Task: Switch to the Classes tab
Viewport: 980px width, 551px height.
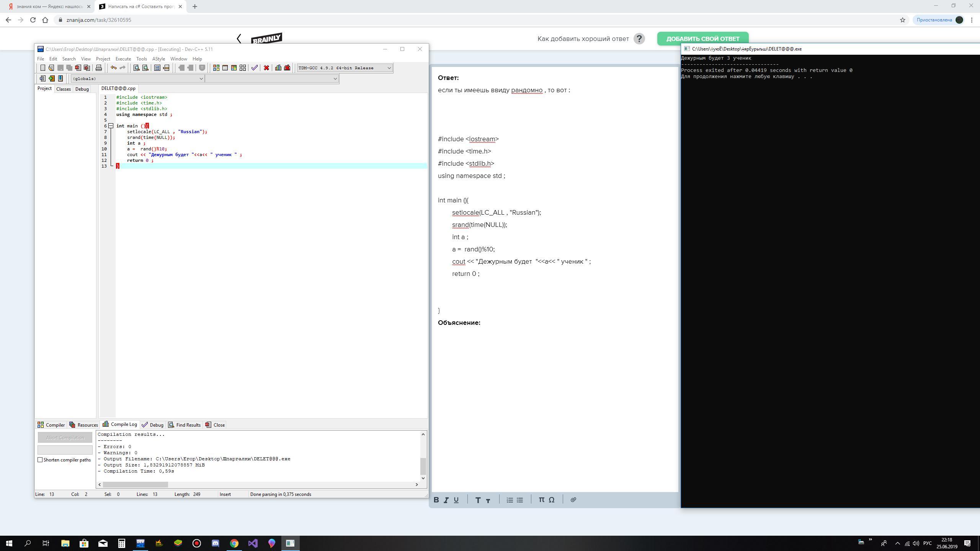Action: [x=63, y=89]
